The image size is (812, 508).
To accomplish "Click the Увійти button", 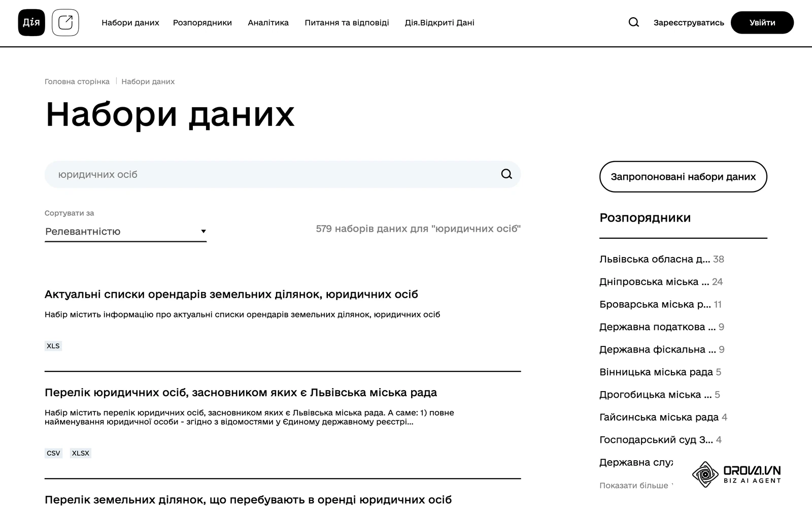I will coord(762,23).
